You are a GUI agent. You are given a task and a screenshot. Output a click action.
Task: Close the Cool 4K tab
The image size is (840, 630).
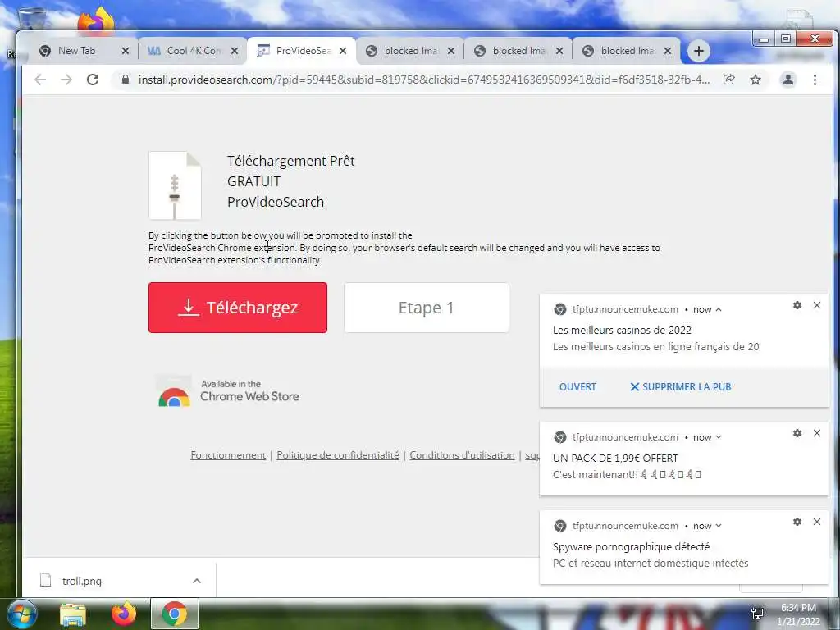pyautogui.click(x=235, y=51)
